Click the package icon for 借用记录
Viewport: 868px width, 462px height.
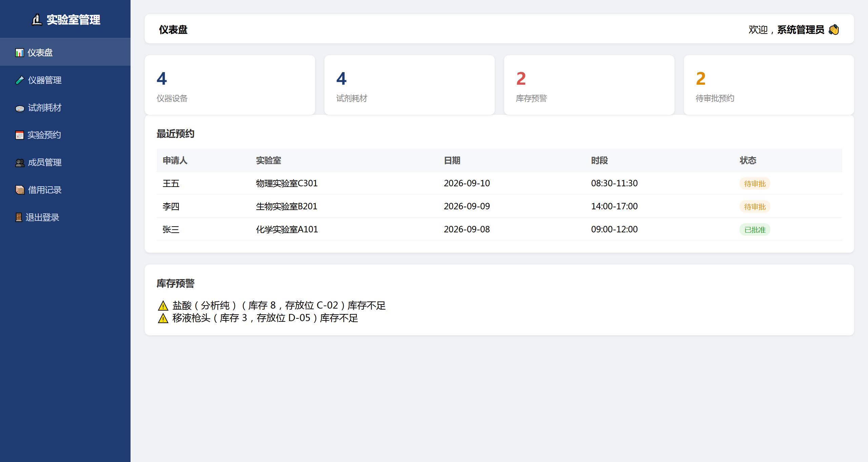(20, 190)
